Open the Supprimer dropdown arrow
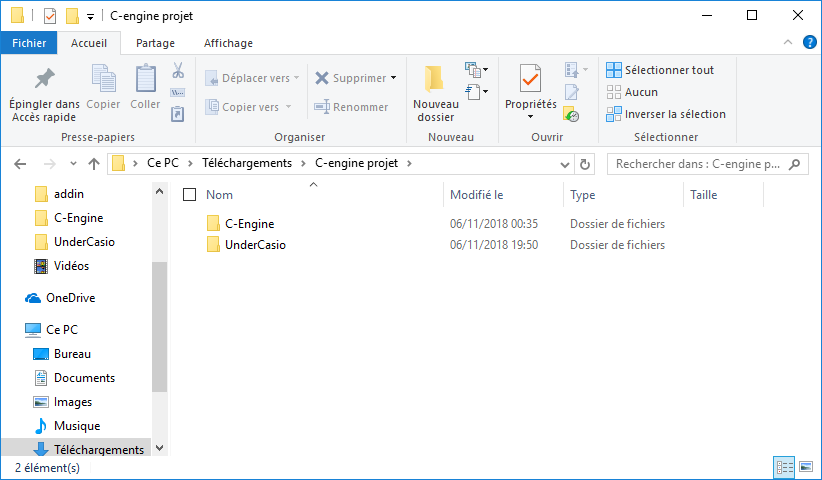Viewport: 822px width, 480px height. tap(394, 78)
